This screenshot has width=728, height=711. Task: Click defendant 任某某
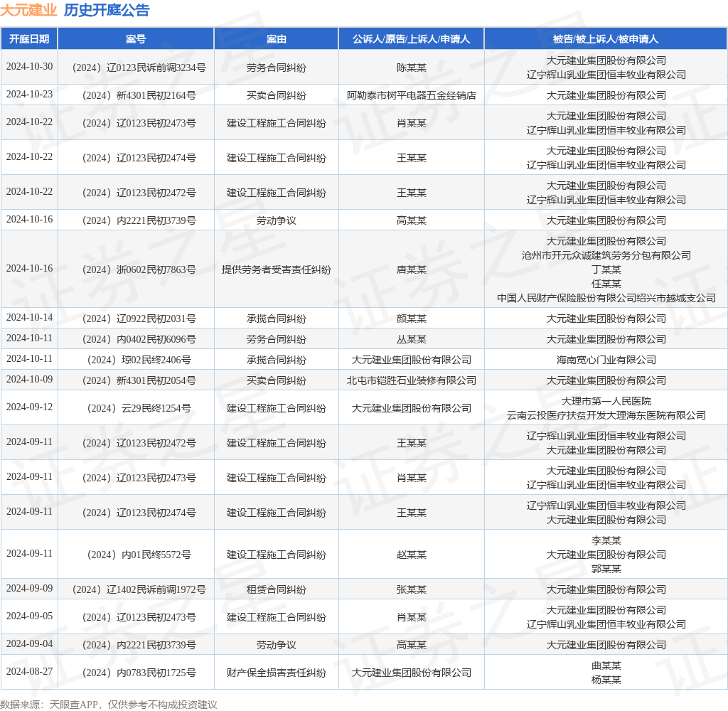[606, 284]
